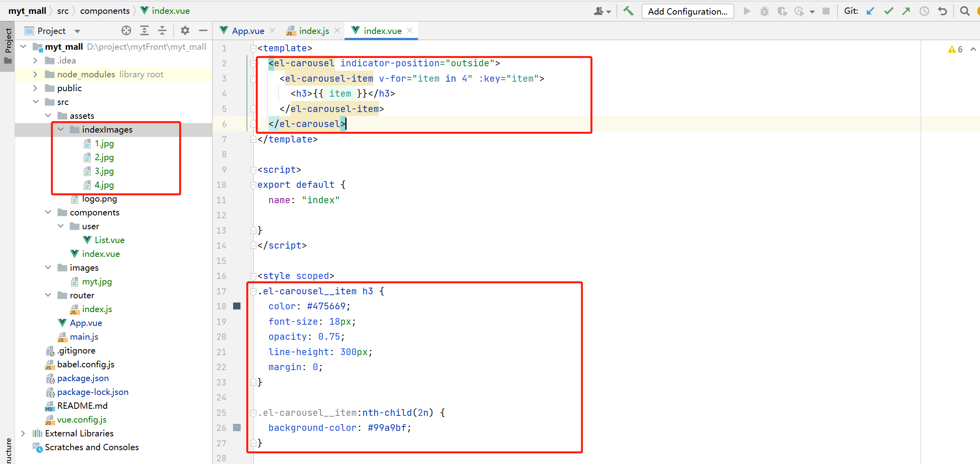Click components breadcrumb in navigation bar
Screen dimensions: 980x464
pyautogui.click(x=105, y=11)
